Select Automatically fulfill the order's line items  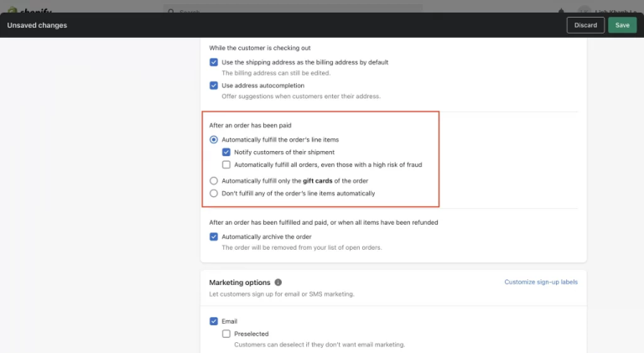214,139
